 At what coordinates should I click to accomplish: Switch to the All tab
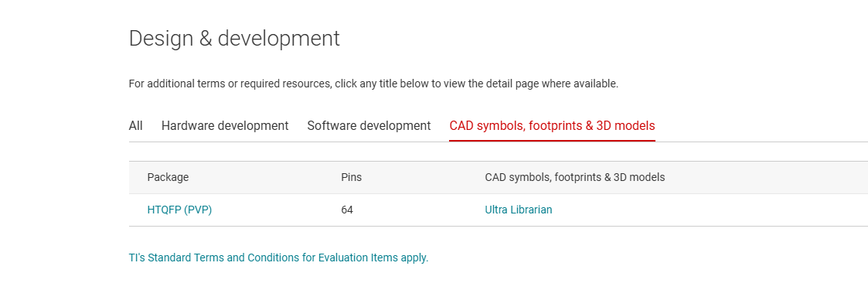(135, 125)
